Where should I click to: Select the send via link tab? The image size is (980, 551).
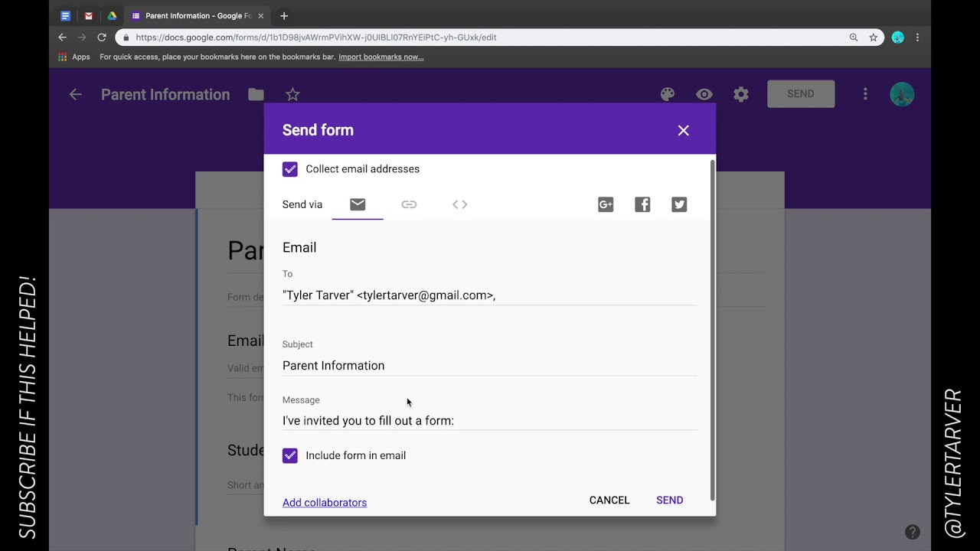(409, 204)
